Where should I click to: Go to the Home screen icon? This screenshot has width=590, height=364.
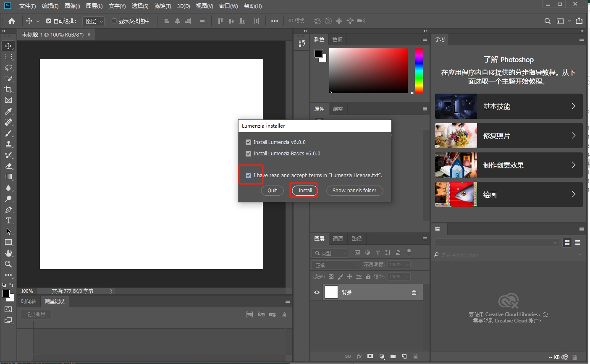[x=12, y=21]
